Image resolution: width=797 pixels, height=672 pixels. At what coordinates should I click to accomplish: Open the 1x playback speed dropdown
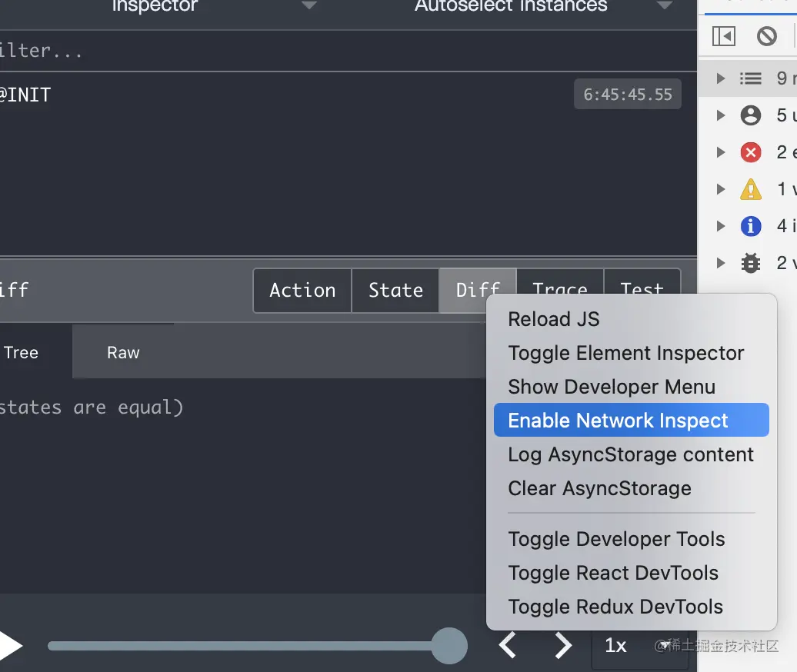coord(640,645)
